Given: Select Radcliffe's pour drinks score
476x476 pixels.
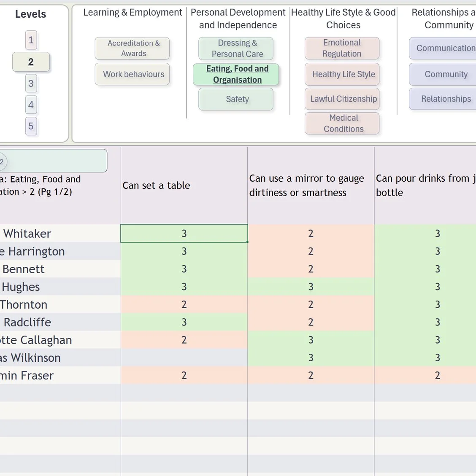Looking at the screenshot, I should point(425,322).
